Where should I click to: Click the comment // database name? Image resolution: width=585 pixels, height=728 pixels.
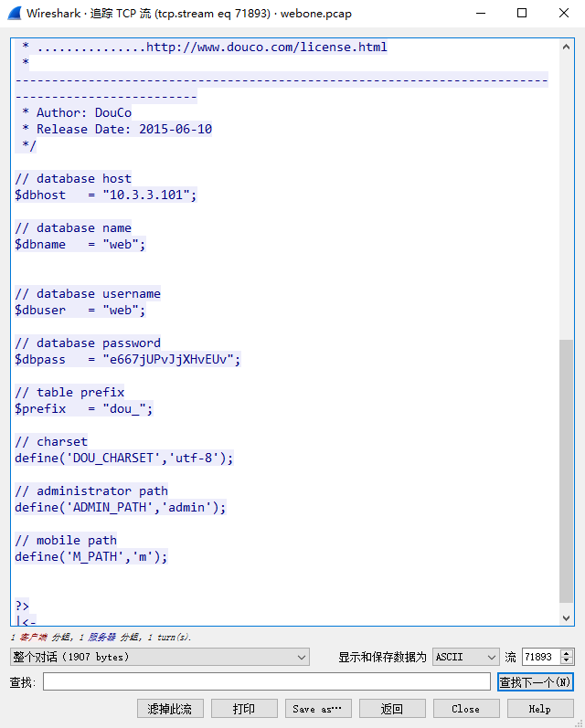pyautogui.click(x=73, y=228)
